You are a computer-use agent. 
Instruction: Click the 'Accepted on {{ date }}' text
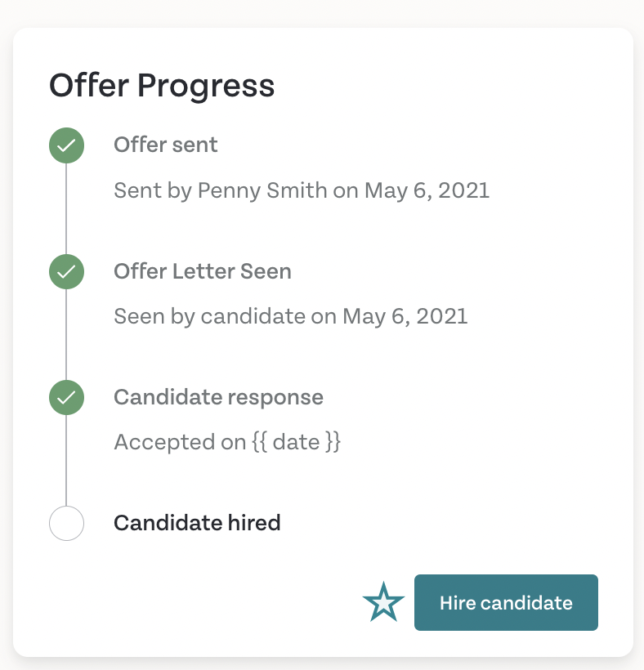tap(227, 442)
